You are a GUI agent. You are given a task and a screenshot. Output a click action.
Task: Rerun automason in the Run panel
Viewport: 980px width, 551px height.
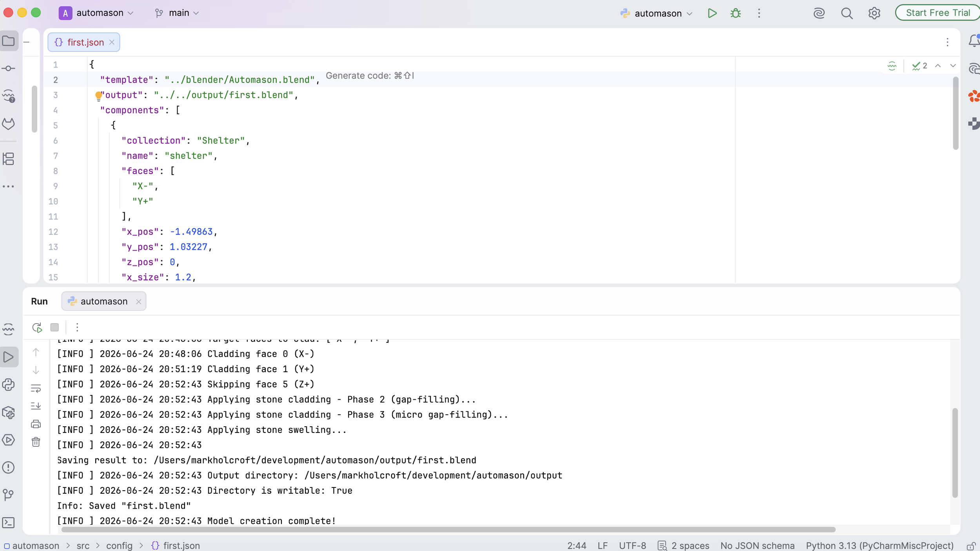37,327
